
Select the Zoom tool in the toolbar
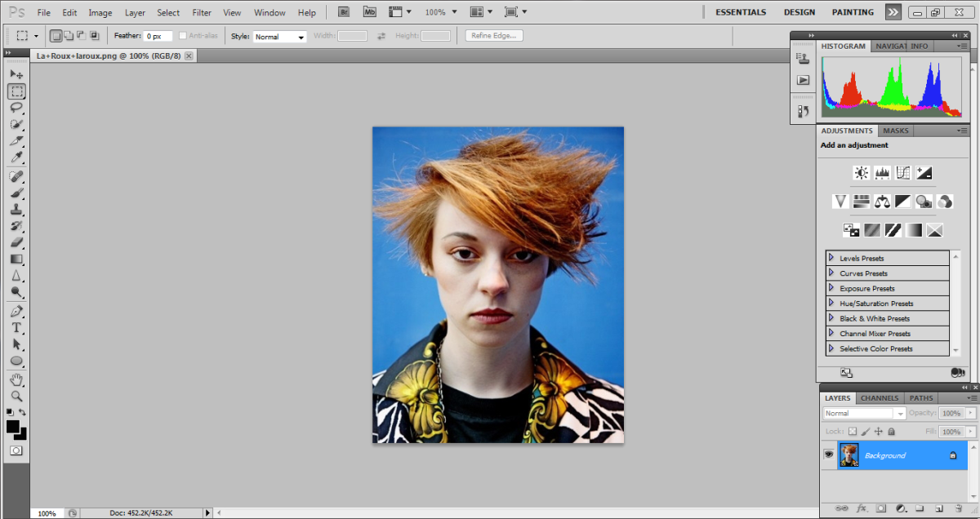pos(16,396)
